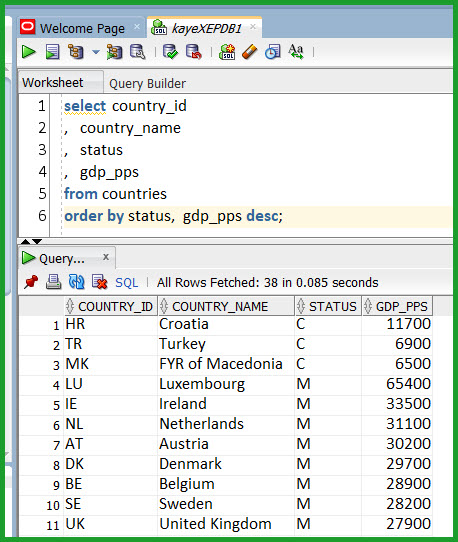Sort by the COUNTRY_NAME column header
Viewport: 458px width, 542px height.
(x=226, y=306)
